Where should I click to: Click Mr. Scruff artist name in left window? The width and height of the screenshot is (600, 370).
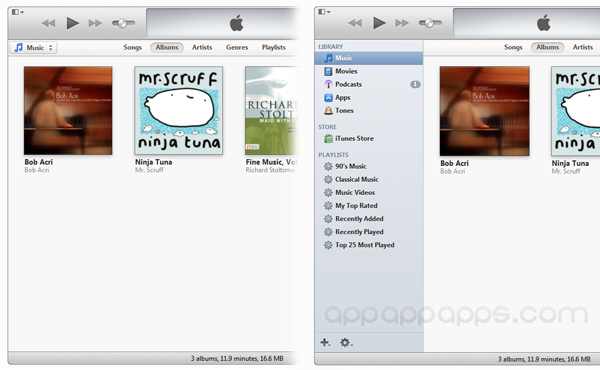click(149, 170)
